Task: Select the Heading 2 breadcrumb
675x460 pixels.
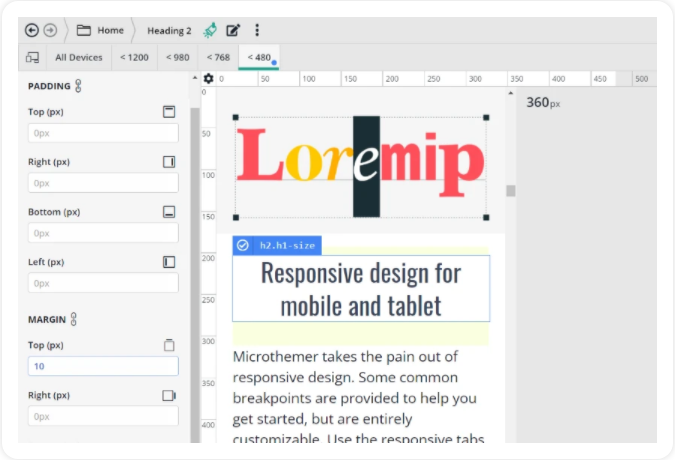Action: (x=169, y=31)
